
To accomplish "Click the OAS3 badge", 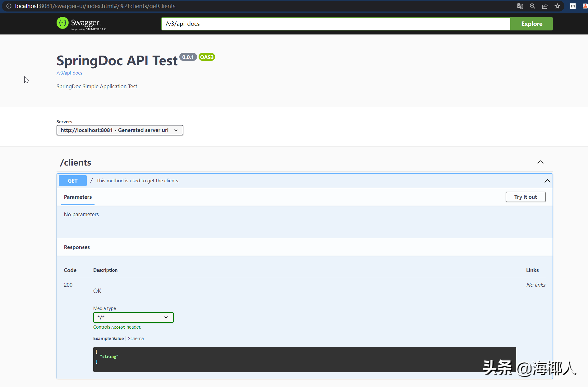I will pyautogui.click(x=207, y=57).
